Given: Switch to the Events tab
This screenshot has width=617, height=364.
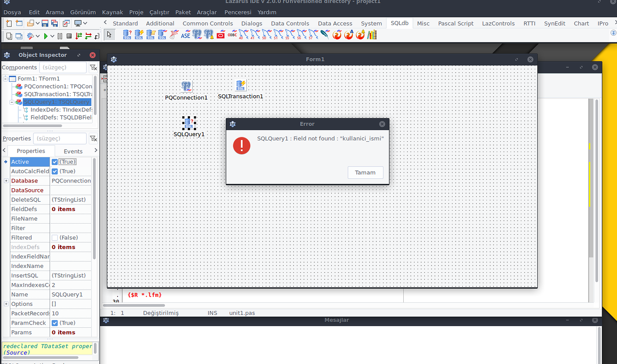Looking at the screenshot, I should pos(73,151).
